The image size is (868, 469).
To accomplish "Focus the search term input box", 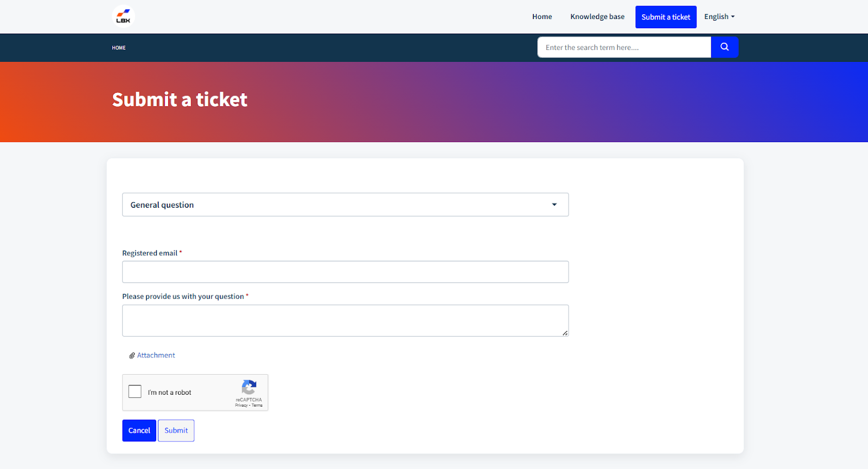I will click(624, 47).
